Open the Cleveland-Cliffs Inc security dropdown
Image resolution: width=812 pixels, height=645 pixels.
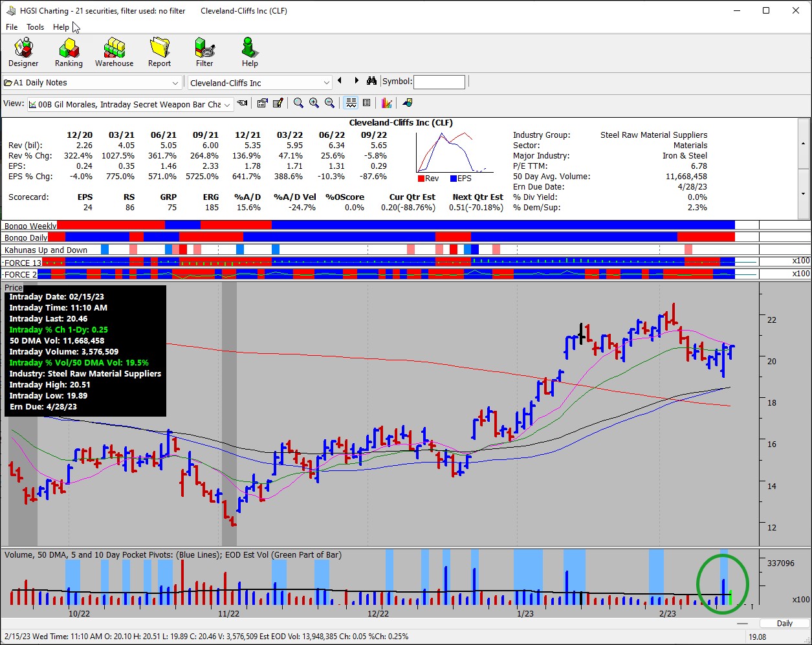tap(327, 83)
